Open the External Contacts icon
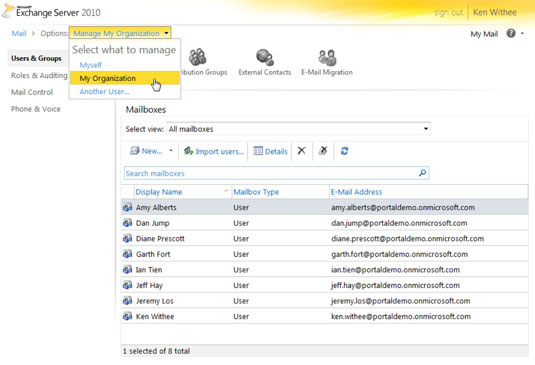This screenshot has height=365, width=535. point(265,57)
